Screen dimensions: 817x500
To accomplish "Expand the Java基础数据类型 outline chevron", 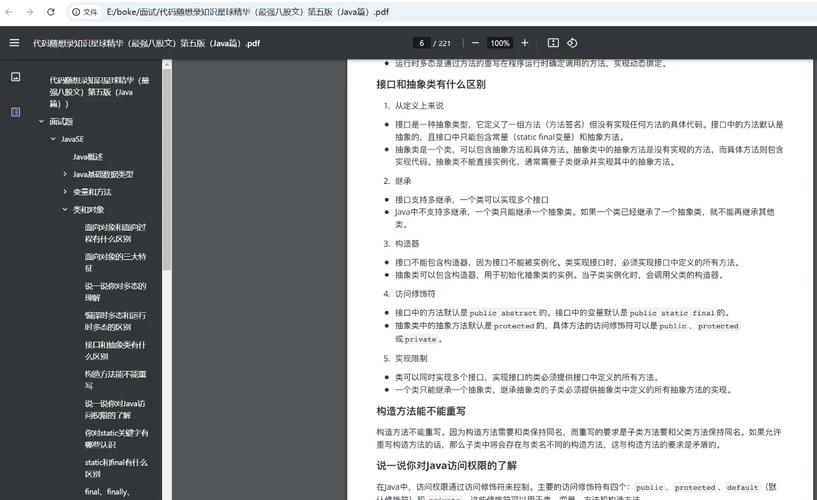I will [x=65, y=174].
